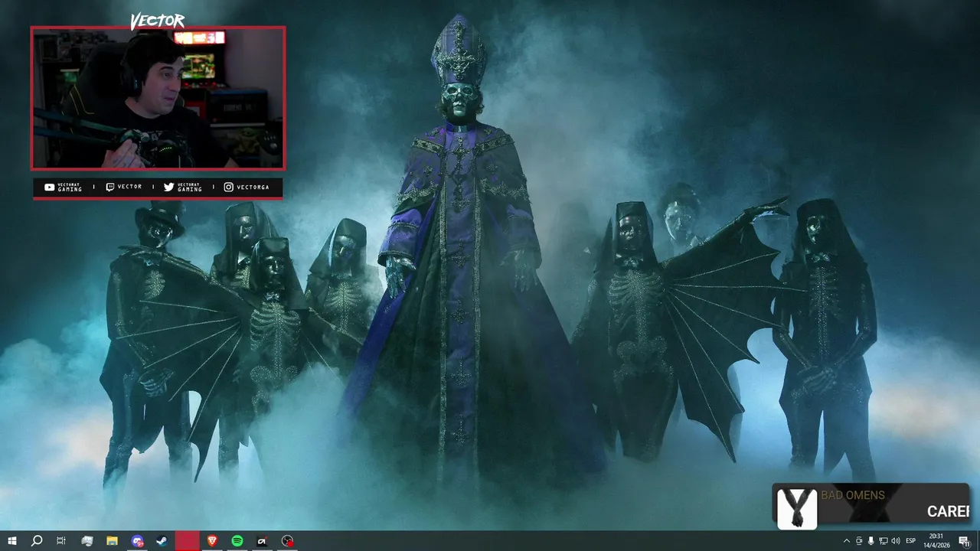980x551 pixels.
Task: Launch File Explorer folder icon
Action: point(112,541)
